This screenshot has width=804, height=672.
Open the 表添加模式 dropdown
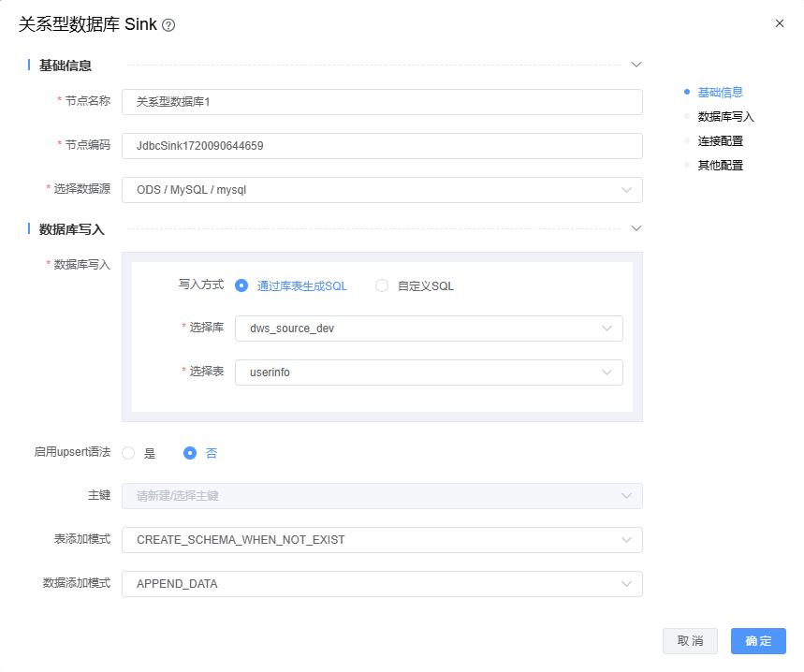point(382,540)
